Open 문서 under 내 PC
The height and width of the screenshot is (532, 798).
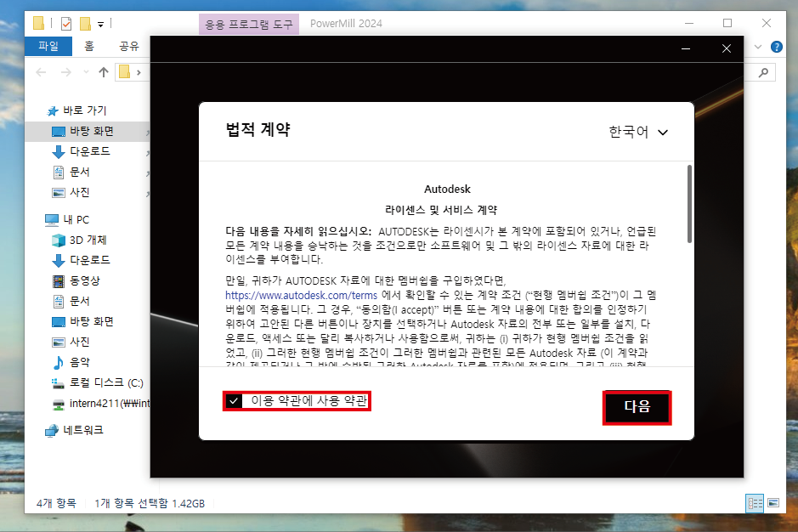[71, 301]
